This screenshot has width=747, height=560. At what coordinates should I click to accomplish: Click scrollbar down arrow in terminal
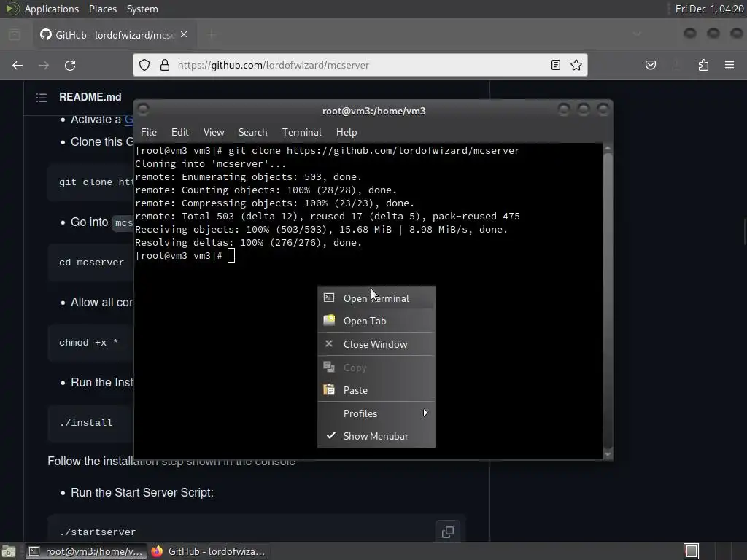[x=608, y=455]
